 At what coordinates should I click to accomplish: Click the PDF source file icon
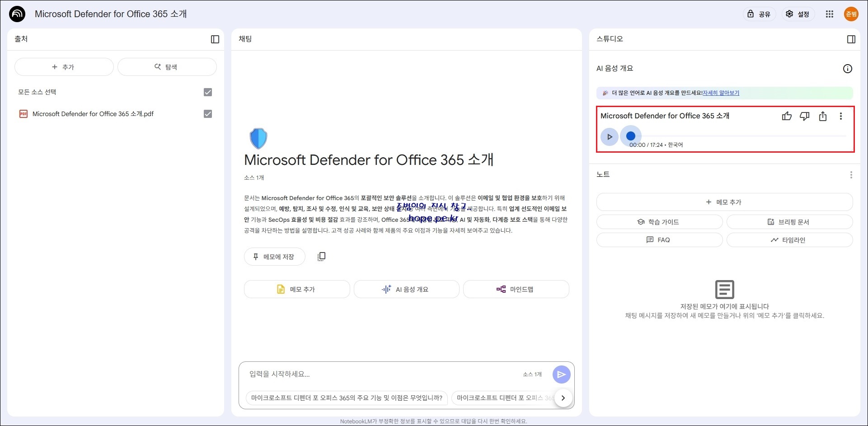point(23,114)
